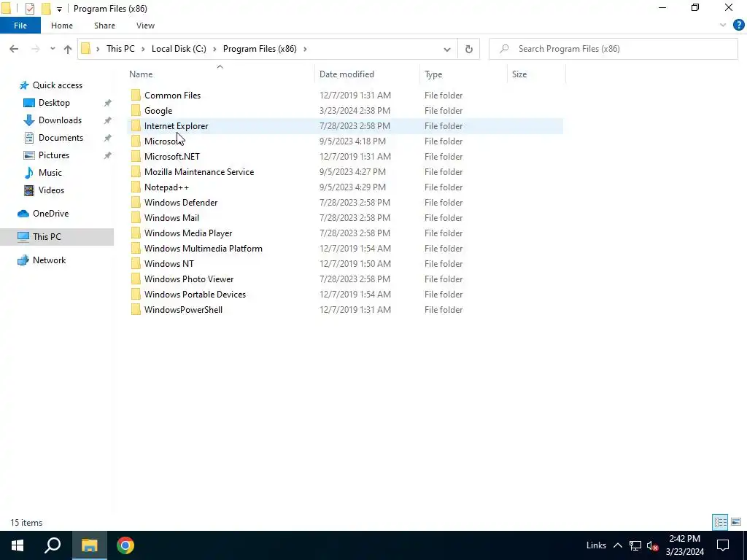
Task: Select the Microsoft.NET folder icon
Action: click(136, 156)
